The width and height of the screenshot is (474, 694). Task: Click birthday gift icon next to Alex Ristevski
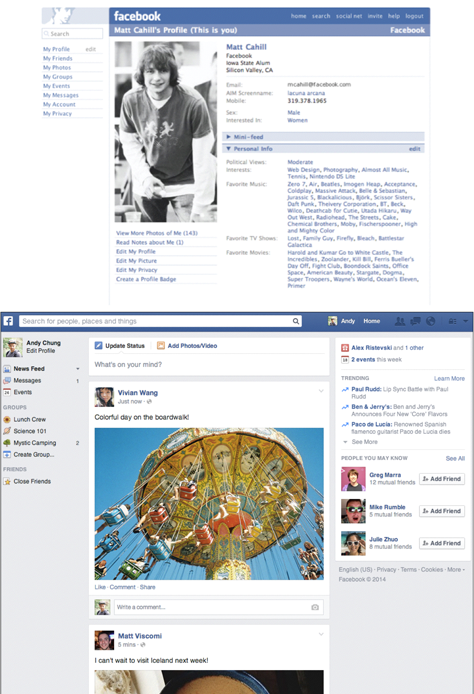point(345,348)
